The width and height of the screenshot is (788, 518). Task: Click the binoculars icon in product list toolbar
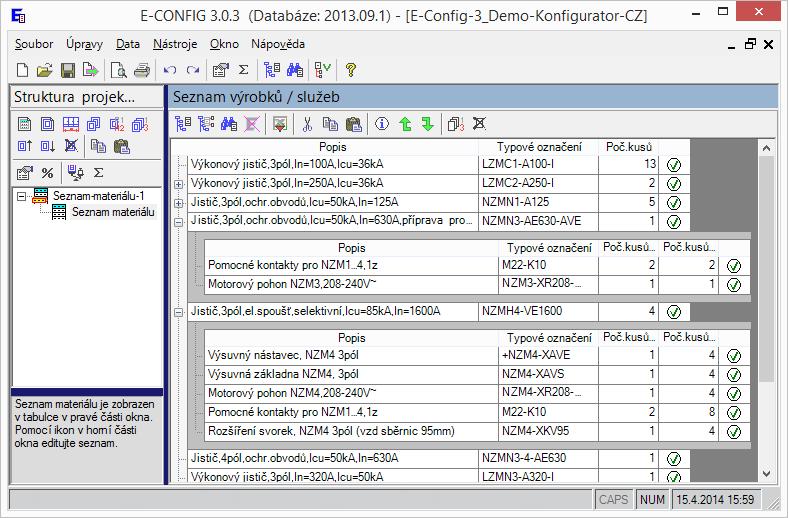pos(229,124)
